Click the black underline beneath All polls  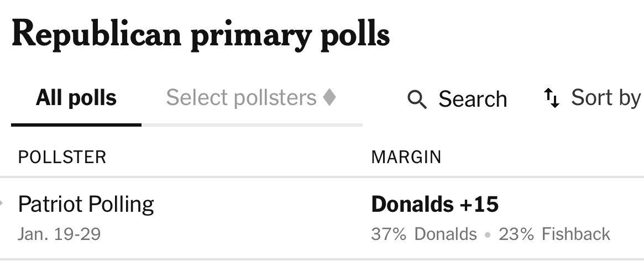pyautogui.click(x=76, y=124)
